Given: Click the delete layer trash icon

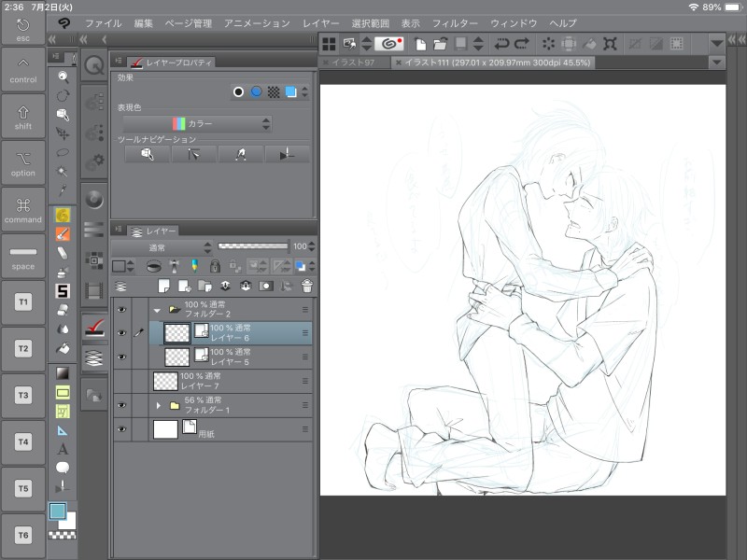Looking at the screenshot, I should [x=306, y=287].
